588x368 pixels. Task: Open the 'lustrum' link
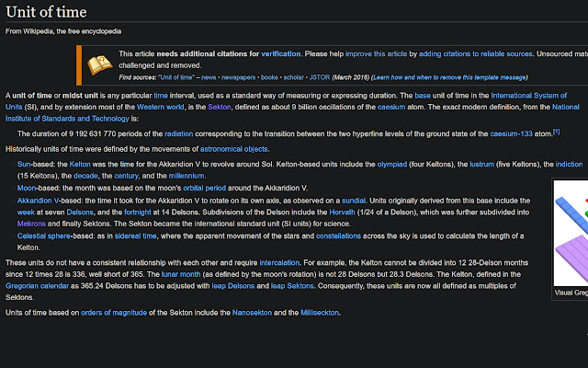[x=481, y=164]
